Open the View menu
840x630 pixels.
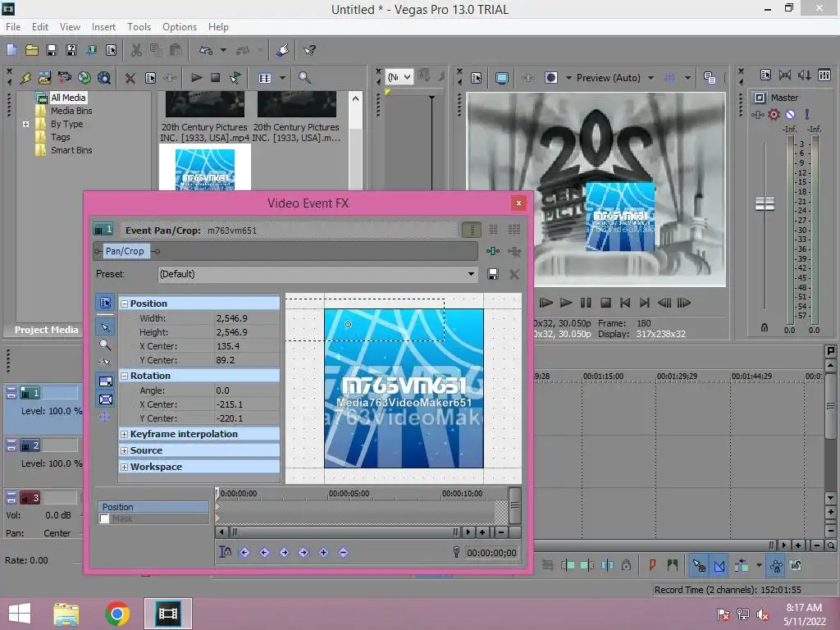[71, 27]
